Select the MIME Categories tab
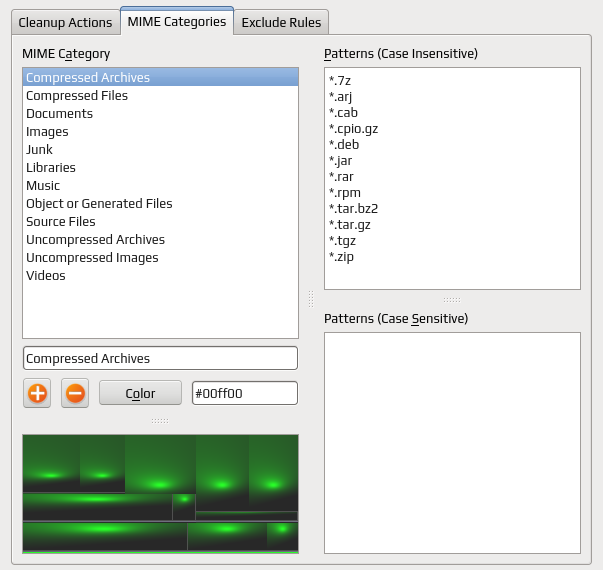This screenshot has width=603, height=570. (x=177, y=22)
